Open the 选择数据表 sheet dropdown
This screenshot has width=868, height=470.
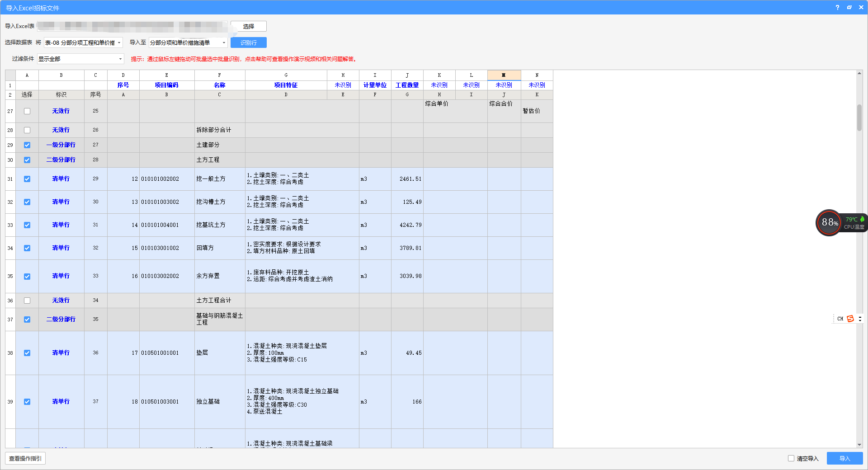click(83, 42)
